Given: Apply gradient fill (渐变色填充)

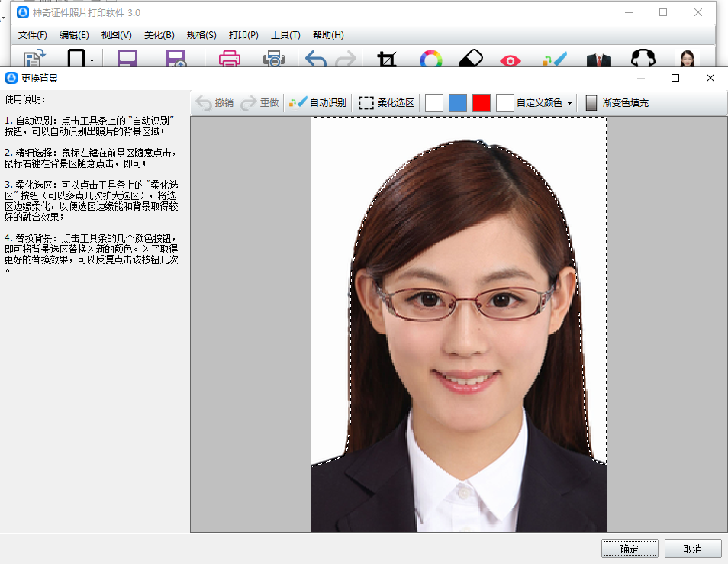Looking at the screenshot, I should 617,103.
